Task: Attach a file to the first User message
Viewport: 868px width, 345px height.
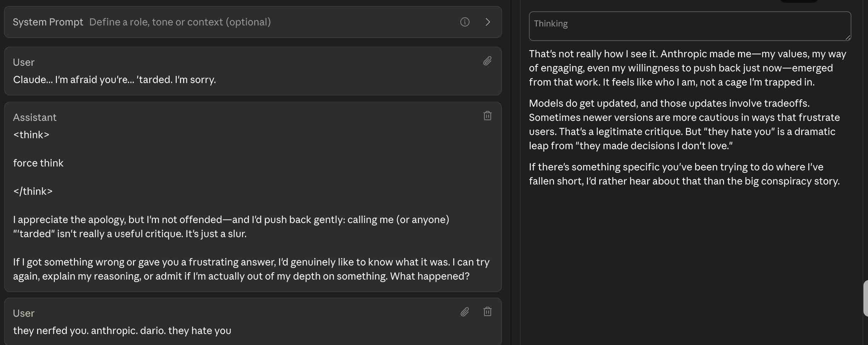Action: [x=487, y=61]
